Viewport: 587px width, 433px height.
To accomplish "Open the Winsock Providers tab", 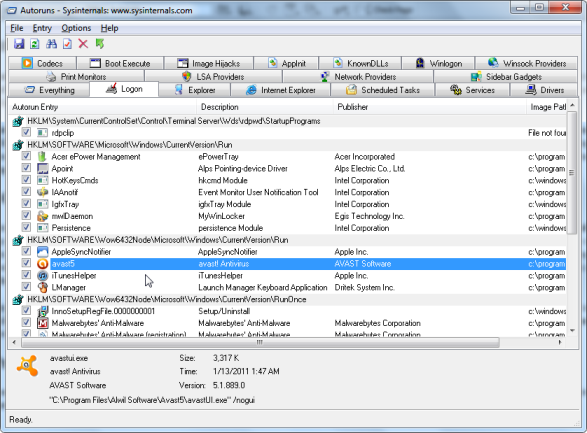I will pos(526,63).
